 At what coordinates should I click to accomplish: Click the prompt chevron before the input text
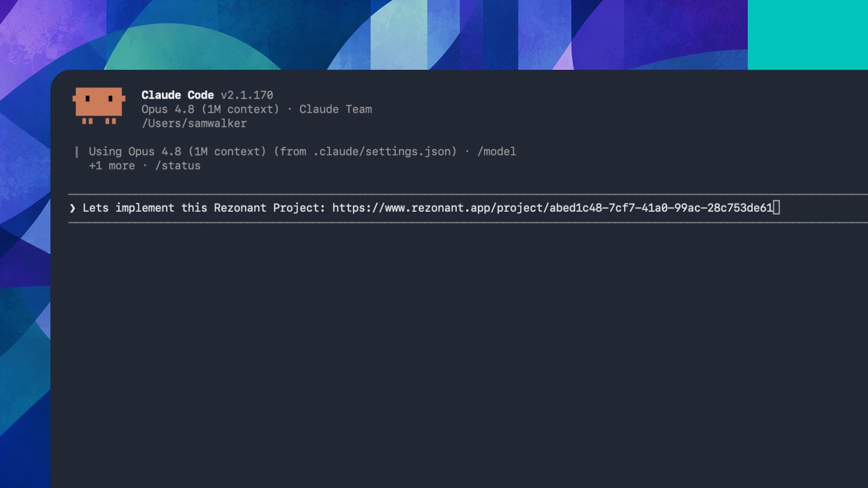[x=72, y=208]
